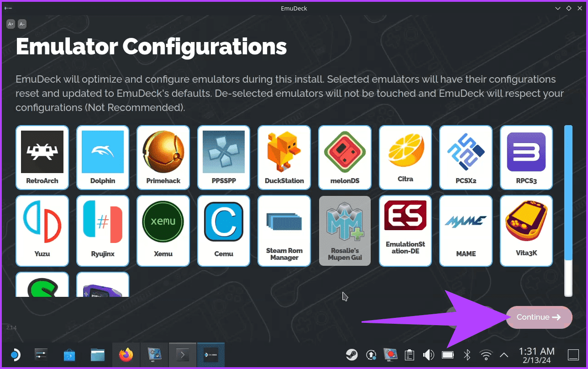
Task: Deselect the DuckStation emulator card
Action: click(x=284, y=158)
